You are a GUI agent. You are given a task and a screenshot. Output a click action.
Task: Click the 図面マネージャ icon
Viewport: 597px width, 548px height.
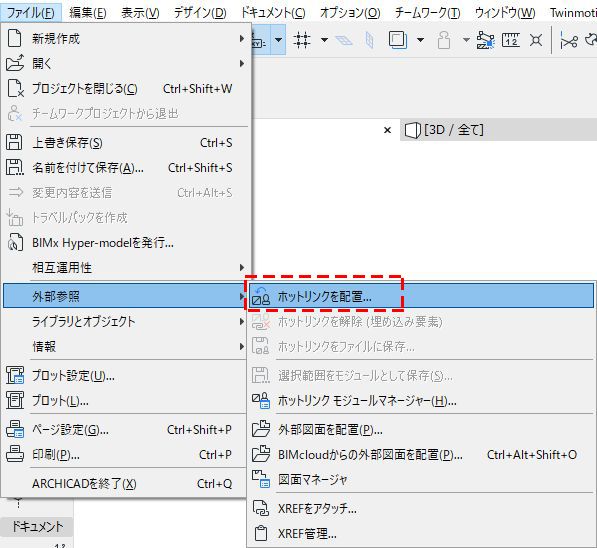pyautogui.click(x=261, y=479)
